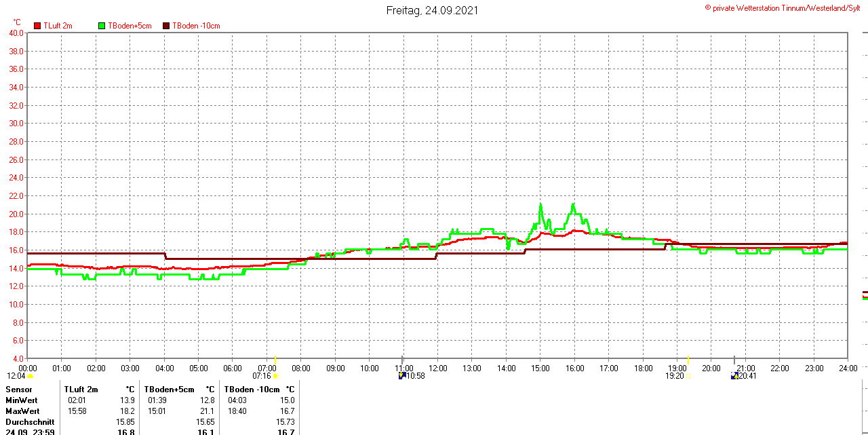The height and width of the screenshot is (435, 868).
Task: Click the date title Freitag, 24.09.2021
Action: [432, 10]
